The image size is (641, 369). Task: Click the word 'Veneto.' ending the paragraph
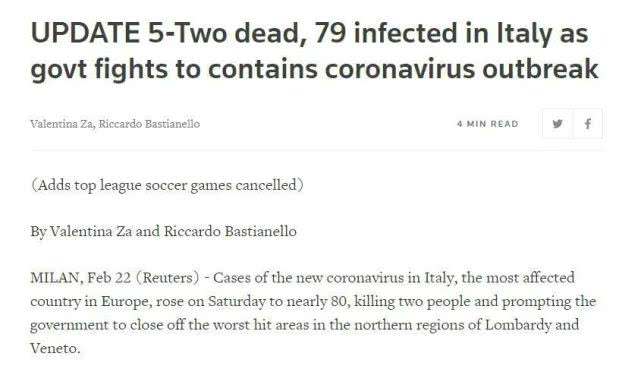coord(55,348)
